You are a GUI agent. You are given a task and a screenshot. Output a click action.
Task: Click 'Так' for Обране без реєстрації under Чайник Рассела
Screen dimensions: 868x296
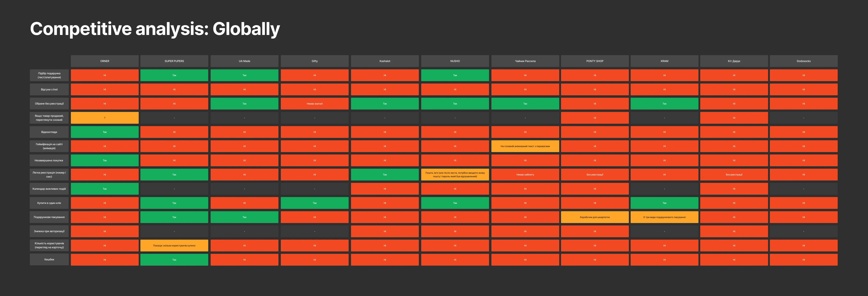pyautogui.click(x=525, y=104)
